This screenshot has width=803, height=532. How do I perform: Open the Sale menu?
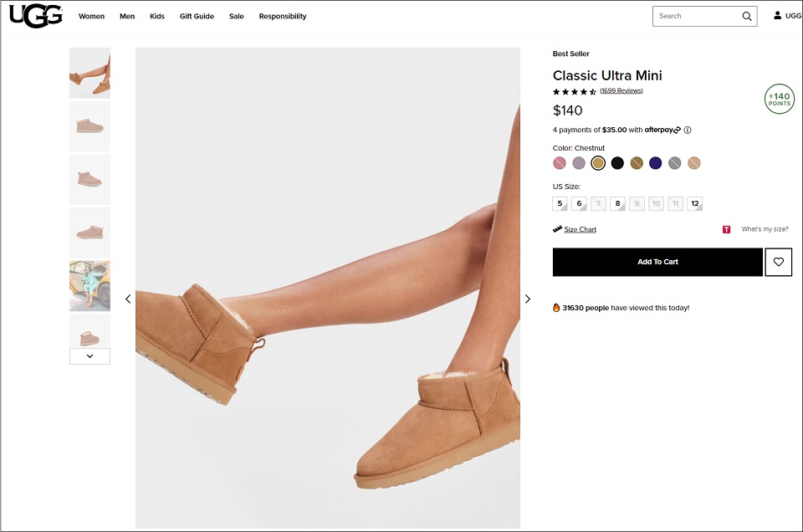[237, 17]
